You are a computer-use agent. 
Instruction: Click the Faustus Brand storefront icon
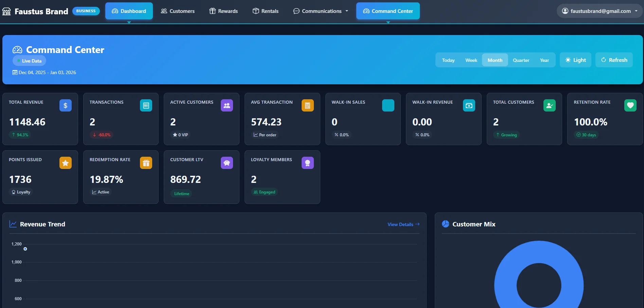(6, 11)
